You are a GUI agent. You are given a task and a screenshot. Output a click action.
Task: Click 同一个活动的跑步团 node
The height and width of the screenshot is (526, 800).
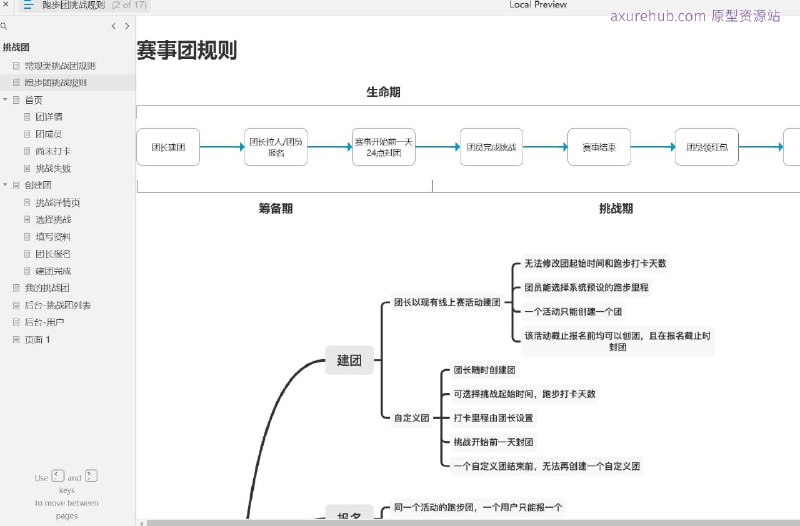coord(478,507)
